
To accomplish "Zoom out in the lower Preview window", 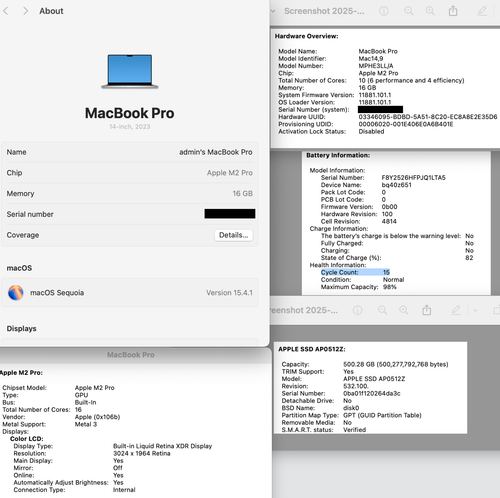I will pyautogui.click(x=382, y=310).
